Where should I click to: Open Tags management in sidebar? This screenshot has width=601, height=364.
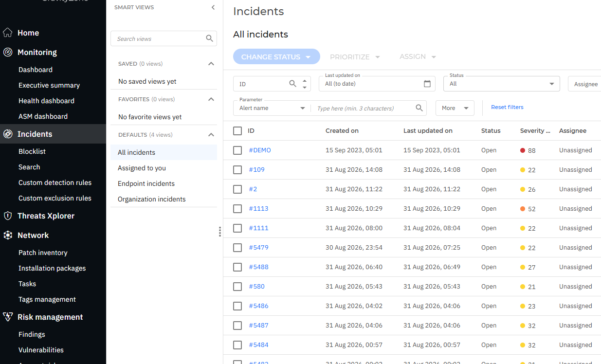point(47,299)
